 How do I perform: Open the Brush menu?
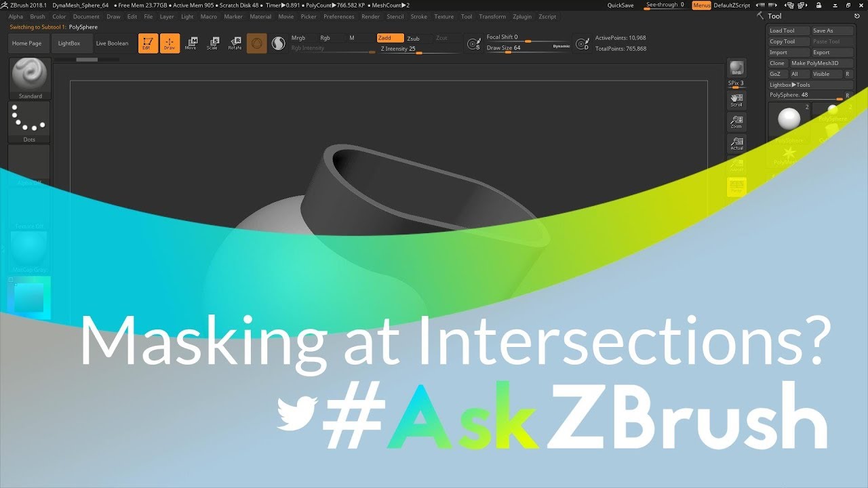coord(37,16)
